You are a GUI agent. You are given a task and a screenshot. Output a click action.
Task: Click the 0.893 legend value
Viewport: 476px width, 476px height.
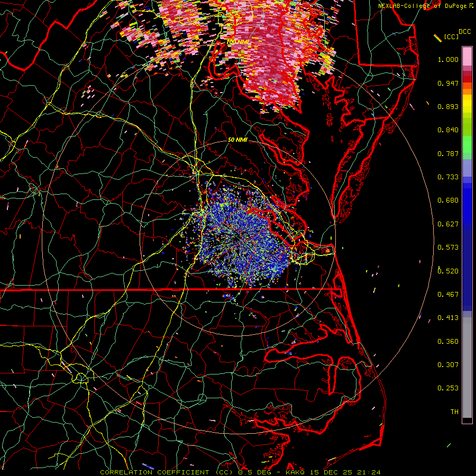(x=448, y=106)
